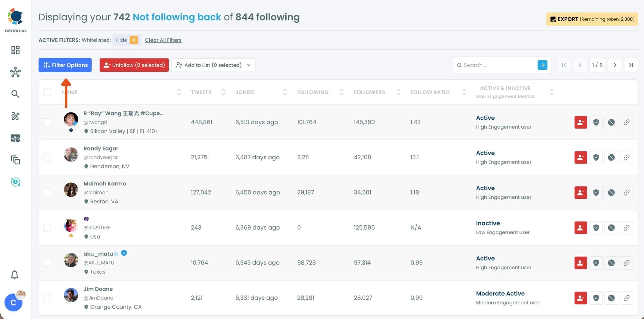Block @2020TFXF using the block icon
This screenshot has height=319, width=644.
[x=611, y=228]
